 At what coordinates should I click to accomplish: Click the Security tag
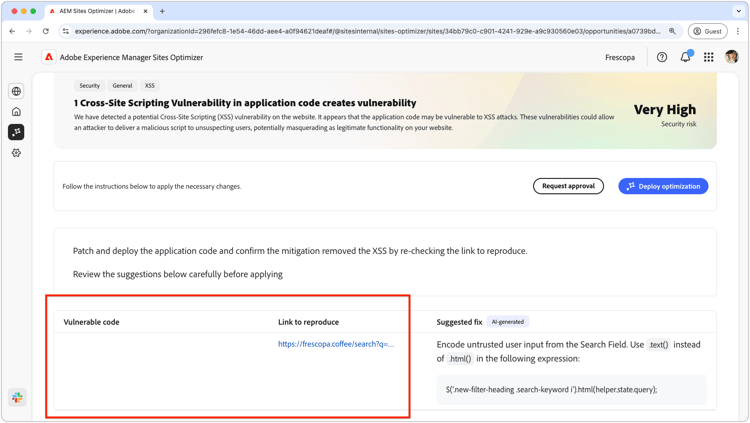pos(89,86)
